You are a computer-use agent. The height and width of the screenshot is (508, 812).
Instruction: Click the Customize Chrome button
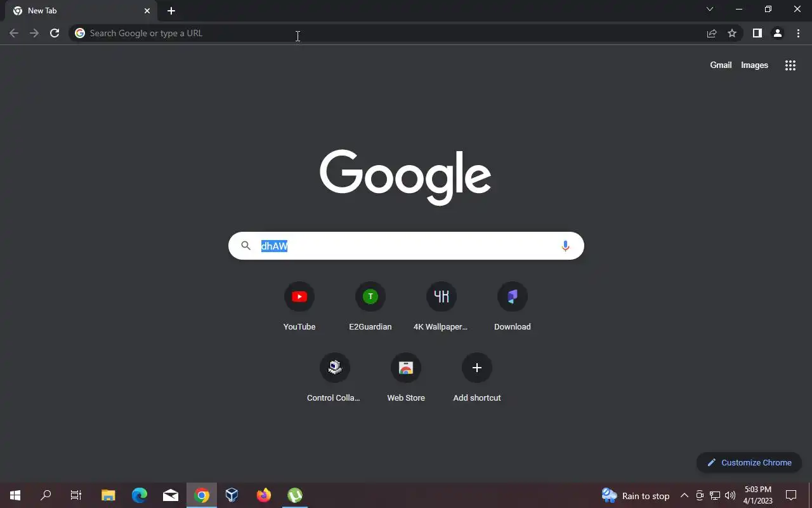(749, 462)
